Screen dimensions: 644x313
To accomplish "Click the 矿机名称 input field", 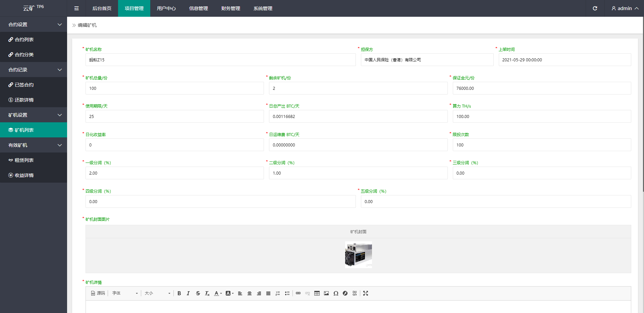I will click(x=221, y=60).
